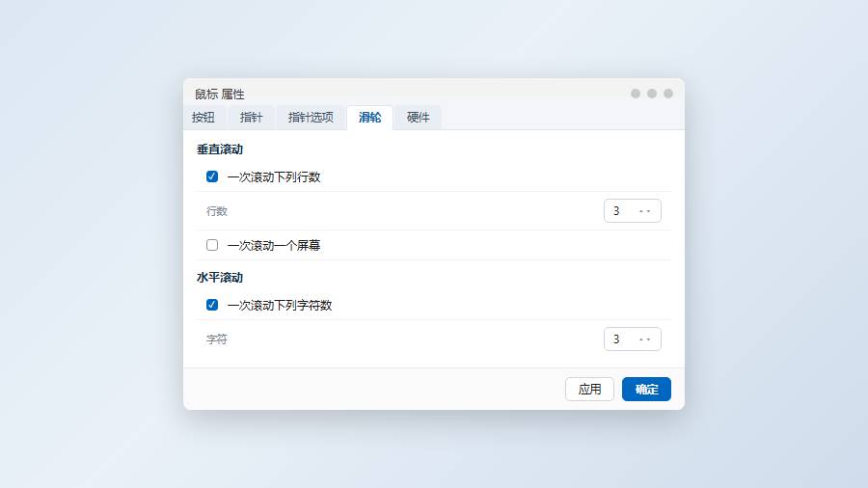Click the 行数 label

(217, 211)
